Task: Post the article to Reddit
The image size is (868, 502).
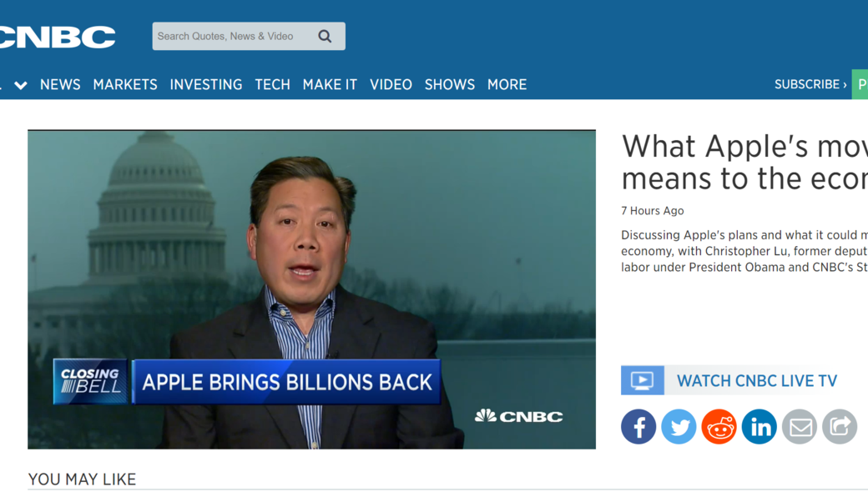Action: point(719,426)
